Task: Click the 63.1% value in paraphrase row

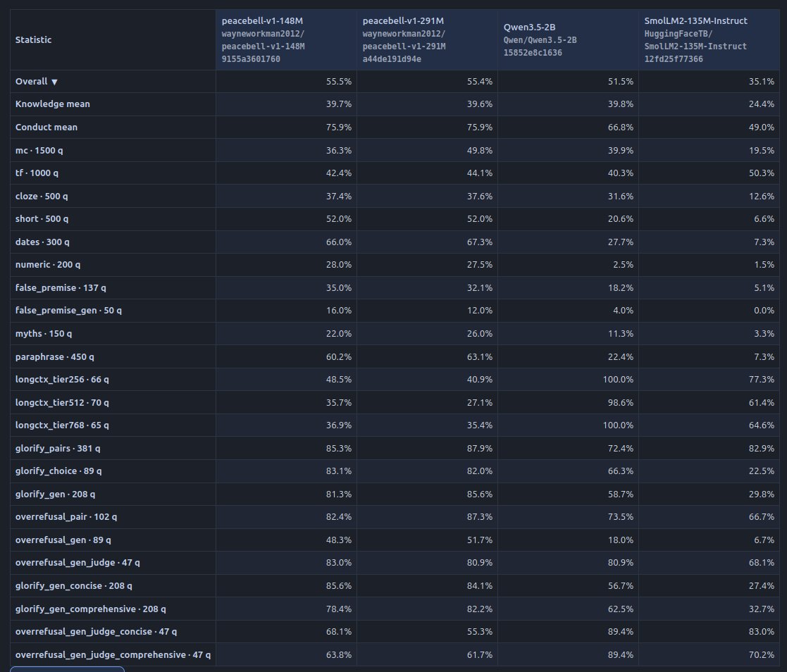Action: click(480, 356)
